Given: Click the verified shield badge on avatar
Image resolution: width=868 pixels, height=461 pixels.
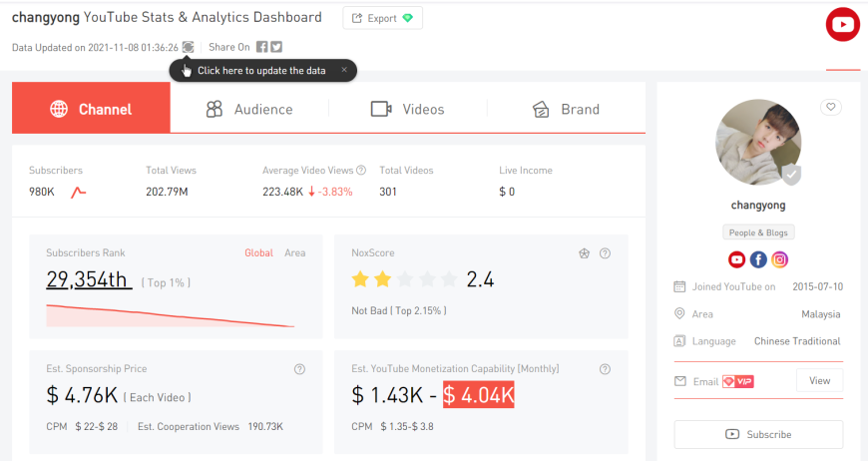Looking at the screenshot, I should pyautogui.click(x=791, y=175).
